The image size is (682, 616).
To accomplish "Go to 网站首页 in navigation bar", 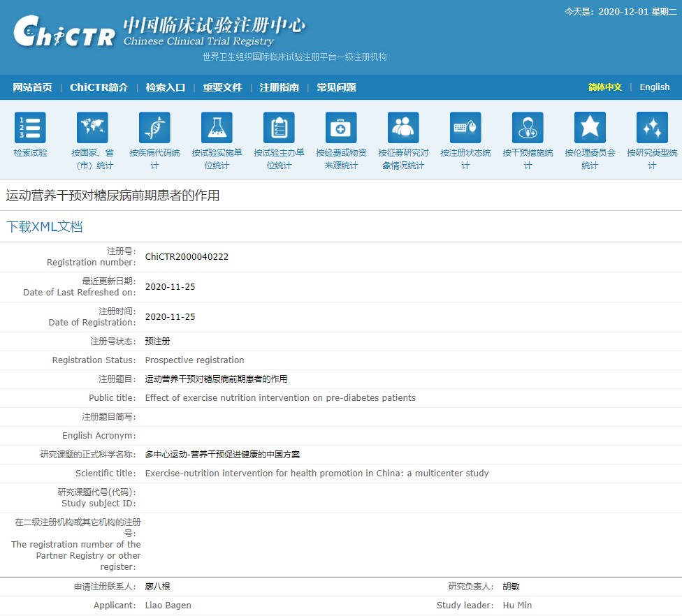I will click(x=32, y=87).
